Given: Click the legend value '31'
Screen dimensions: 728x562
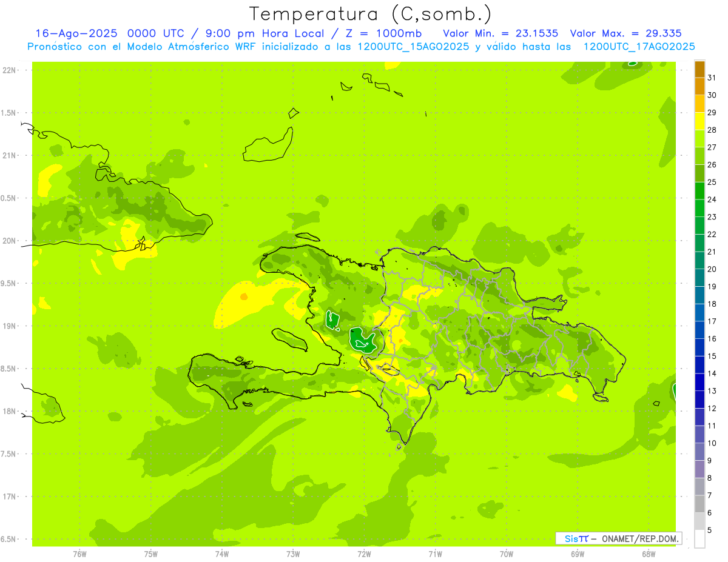Looking at the screenshot, I should pyautogui.click(x=712, y=78).
